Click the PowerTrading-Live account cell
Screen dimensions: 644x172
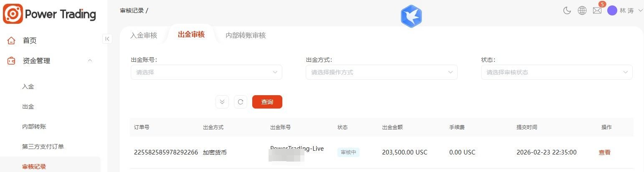pos(297,149)
